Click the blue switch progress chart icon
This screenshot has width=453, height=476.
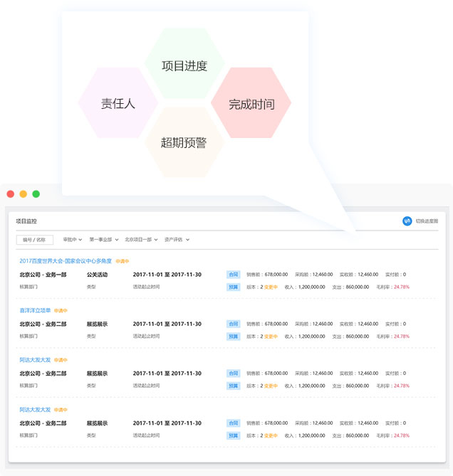[x=407, y=221]
